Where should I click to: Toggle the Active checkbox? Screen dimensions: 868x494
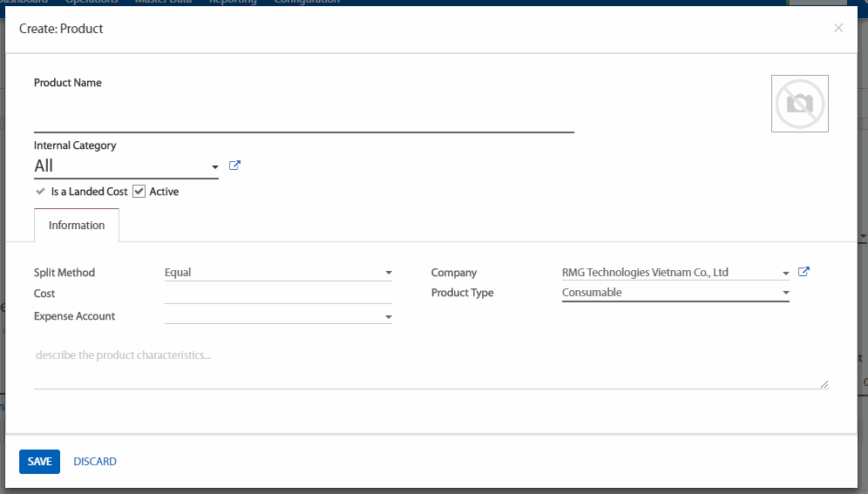tap(139, 191)
